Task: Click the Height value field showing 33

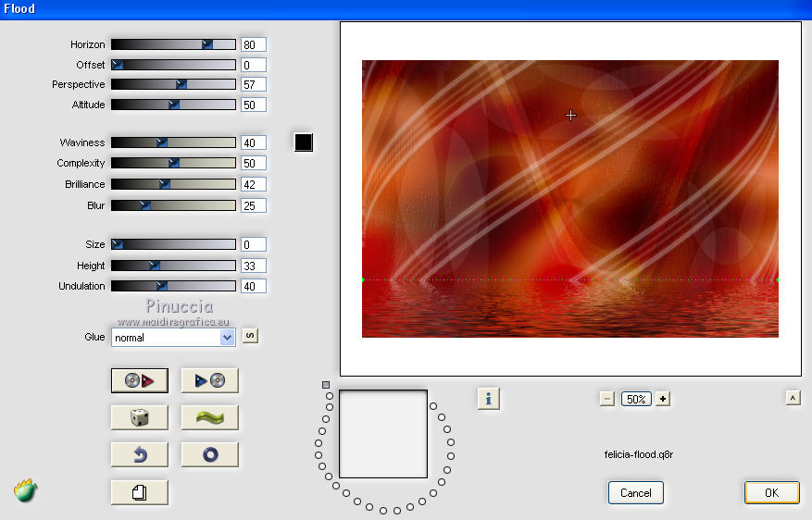Action: pos(254,266)
